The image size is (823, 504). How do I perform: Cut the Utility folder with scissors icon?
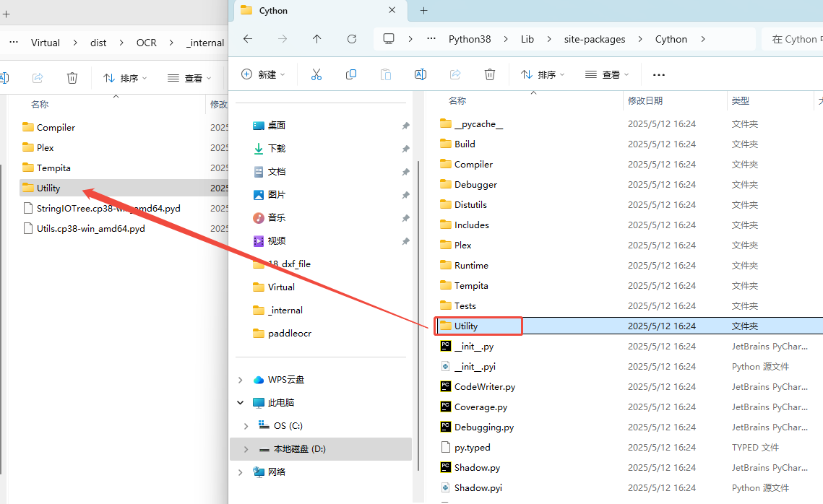coord(316,74)
